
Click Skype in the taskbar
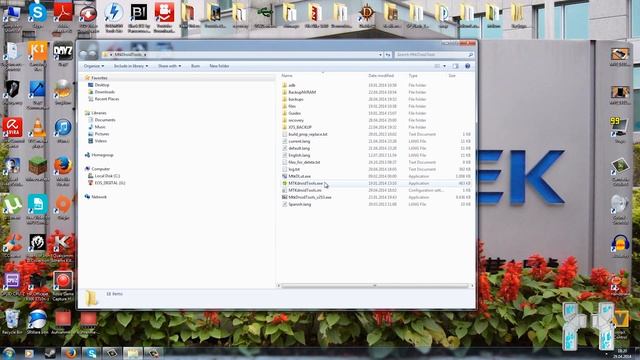(91, 353)
